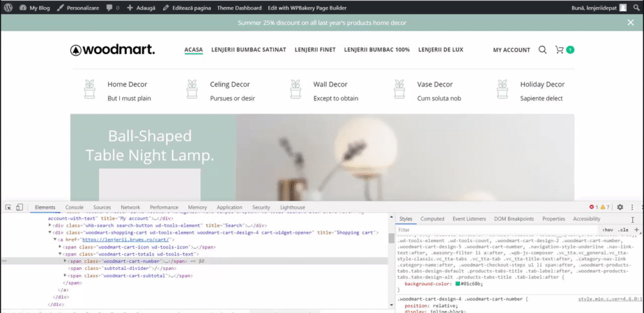The height and width of the screenshot is (313, 644).
Task: Open the shopping cart icon
Action: [559, 50]
